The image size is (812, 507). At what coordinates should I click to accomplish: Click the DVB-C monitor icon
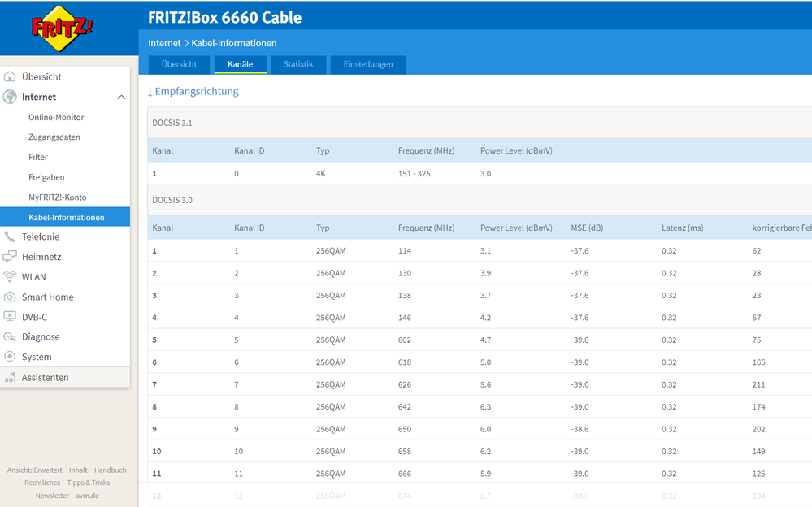(x=10, y=317)
